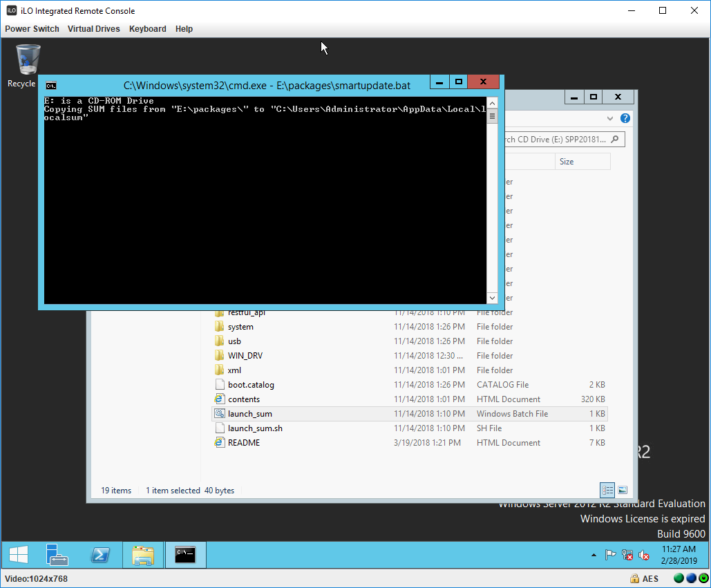Open the Power Switch menu

[32, 28]
